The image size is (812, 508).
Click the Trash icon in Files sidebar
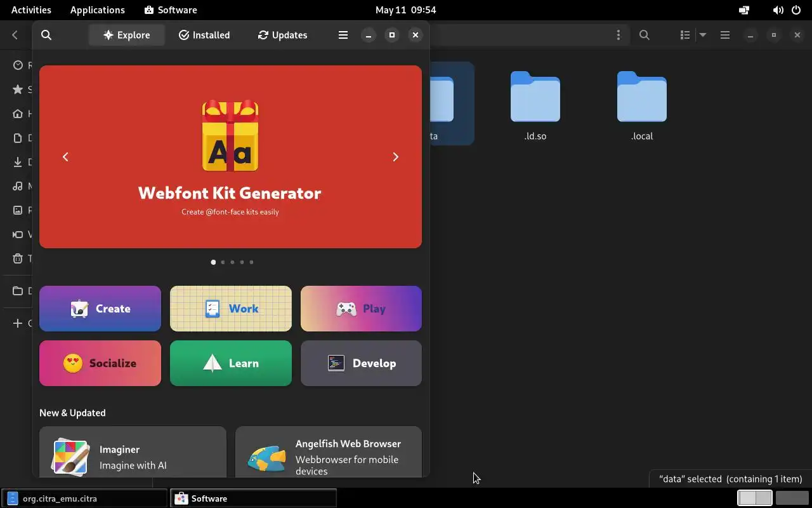tap(18, 258)
